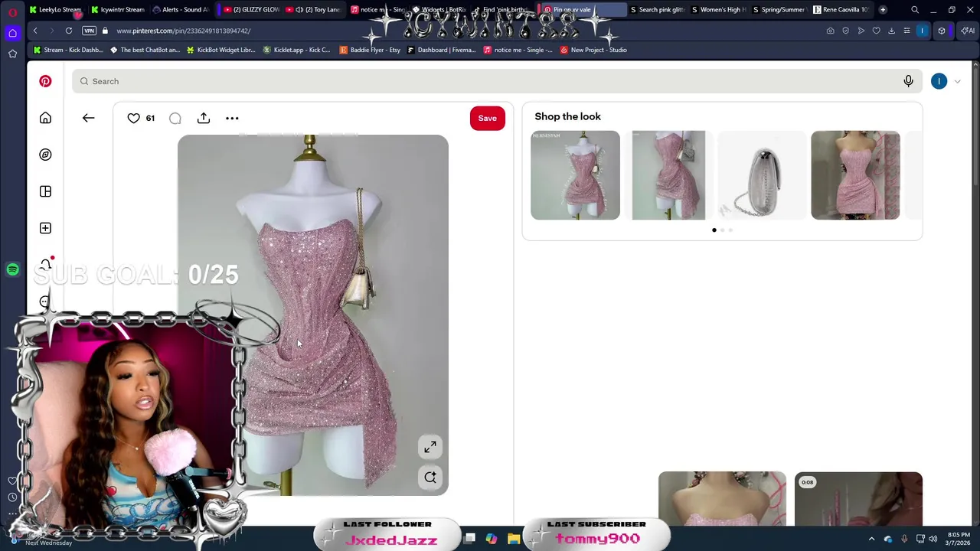Open File Explorer from the taskbar

click(x=514, y=539)
